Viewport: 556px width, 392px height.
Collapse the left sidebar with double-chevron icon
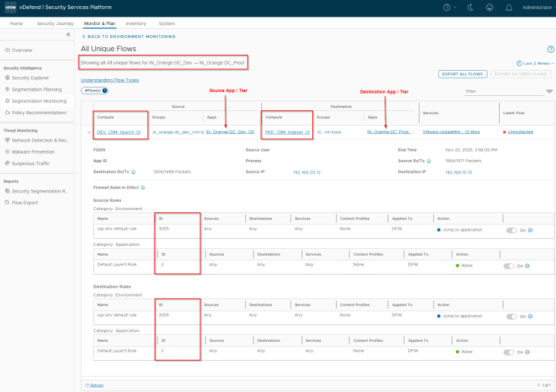point(68,35)
